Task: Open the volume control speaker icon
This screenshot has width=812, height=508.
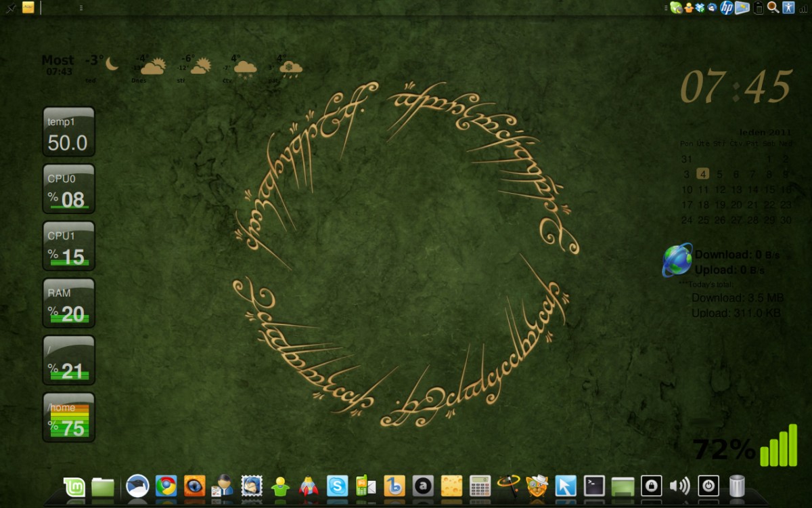Action: [679, 486]
